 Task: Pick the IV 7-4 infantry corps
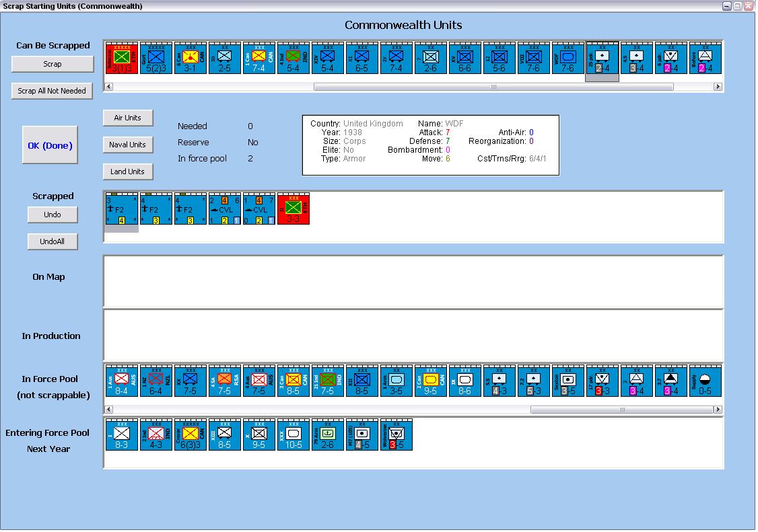(397, 58)
